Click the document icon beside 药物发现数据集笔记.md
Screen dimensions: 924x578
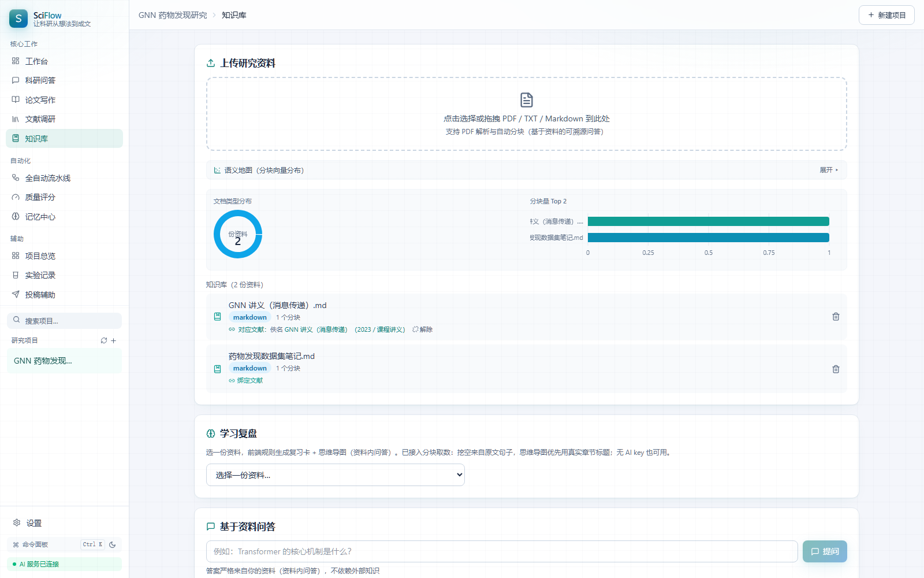tap(218, 369)
